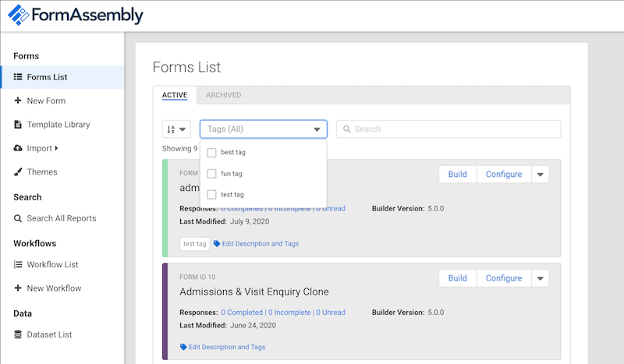The image size is (624, 364).
Task: Click the plus icon beside New Workflow
Action: pos(17,288)
